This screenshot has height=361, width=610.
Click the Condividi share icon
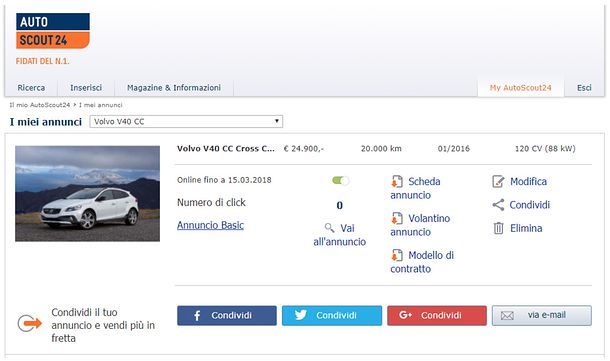click(x=498, y=205)
